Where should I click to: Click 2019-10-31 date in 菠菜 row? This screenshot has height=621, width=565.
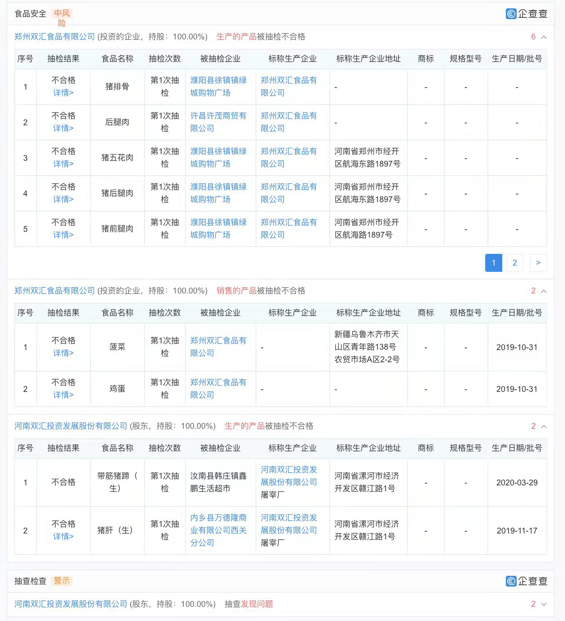click(x=517, y=347)
